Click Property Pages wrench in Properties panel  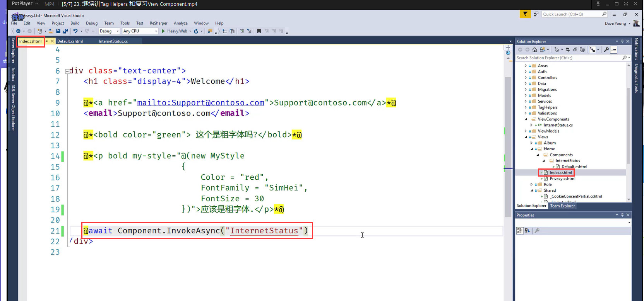(x=537, y=231)
